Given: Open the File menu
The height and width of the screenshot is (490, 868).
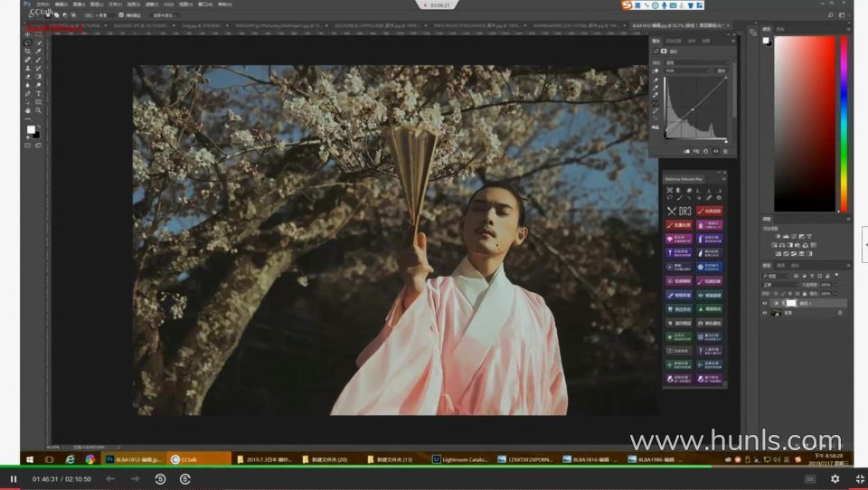Looking at the screenshot, I should pos(42,4).
